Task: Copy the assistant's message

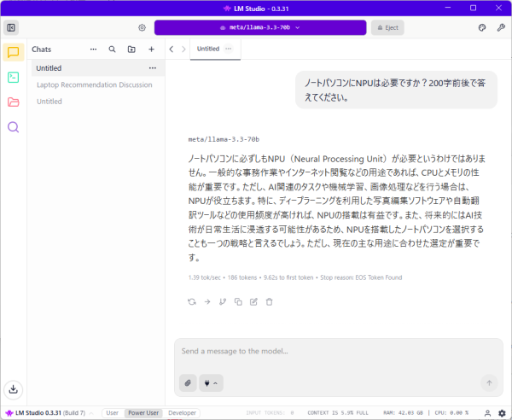Action: pos(238,301)
